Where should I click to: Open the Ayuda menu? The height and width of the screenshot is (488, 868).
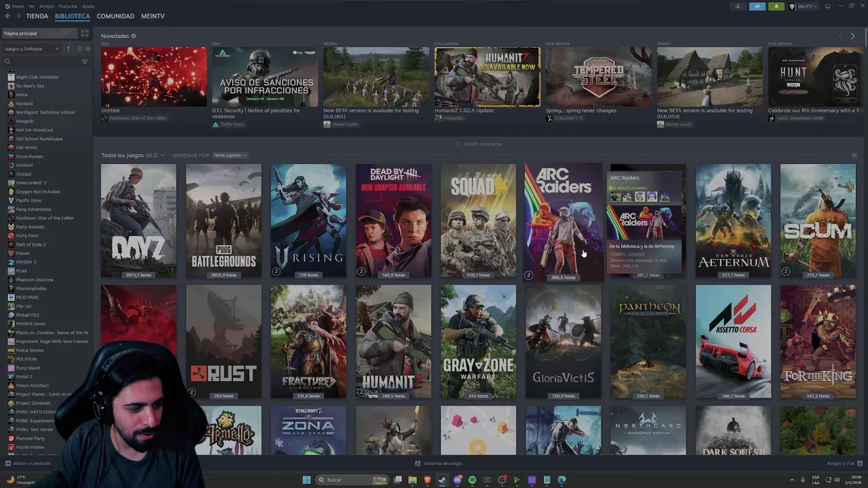coord(88,6)
